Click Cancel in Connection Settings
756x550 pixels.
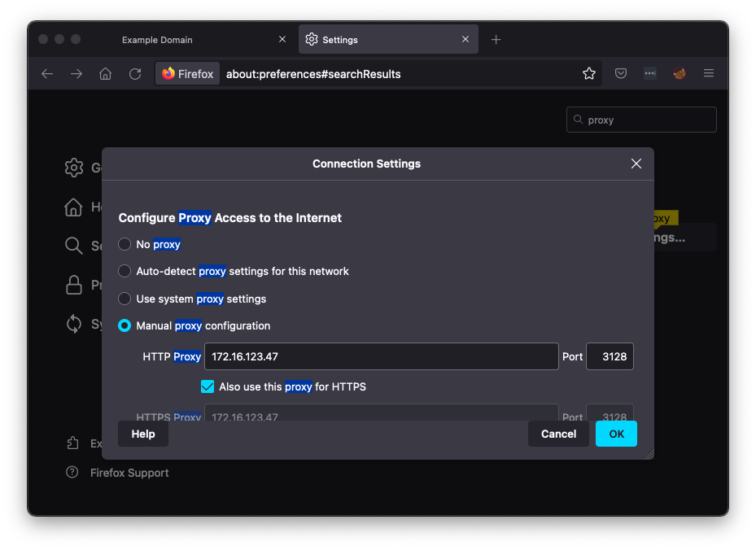(558, 434)
